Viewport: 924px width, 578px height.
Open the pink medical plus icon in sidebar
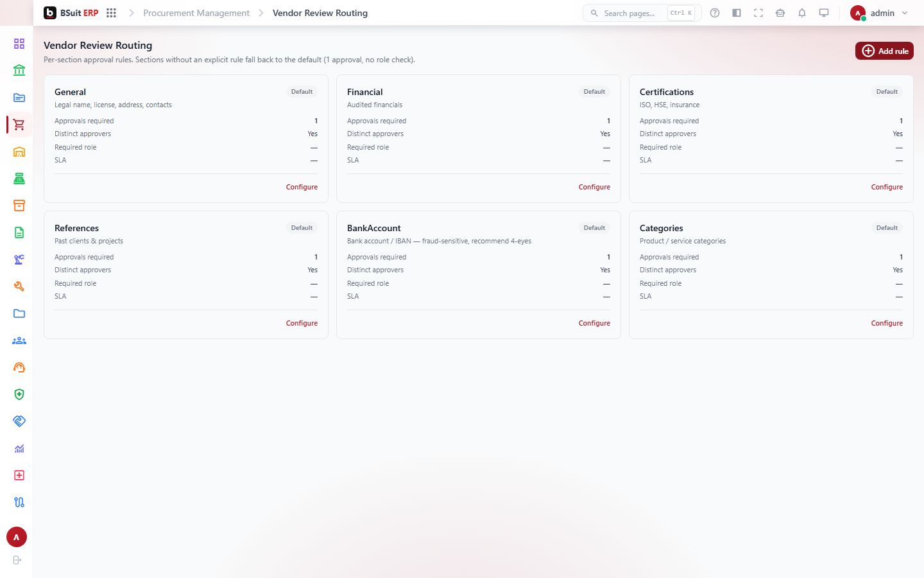point(19,475)
